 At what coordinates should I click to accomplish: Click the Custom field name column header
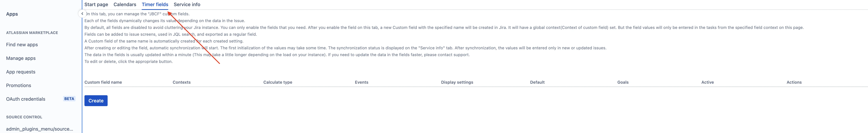103,82
